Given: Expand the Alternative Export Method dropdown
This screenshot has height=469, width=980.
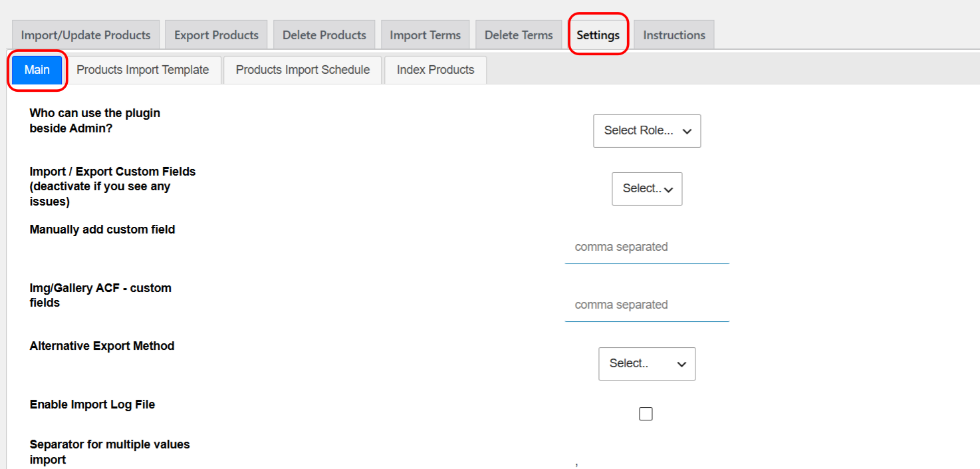Looking at the screenshot, I should (647, 363).
